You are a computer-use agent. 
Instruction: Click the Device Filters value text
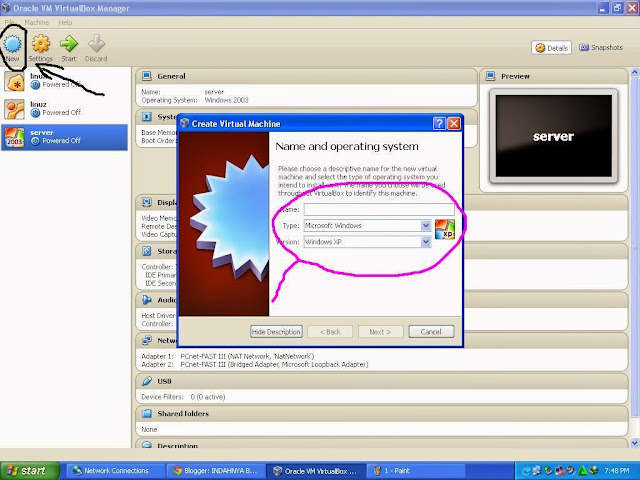click(208, 397)
